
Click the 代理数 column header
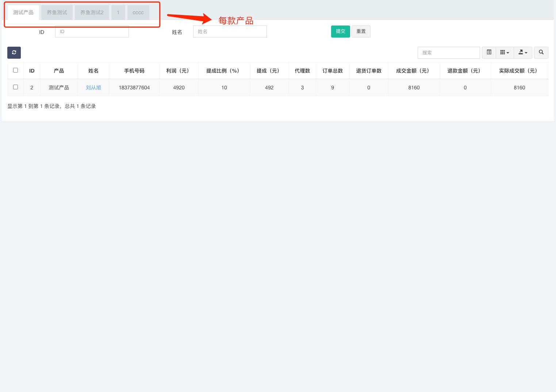point(302,71)
